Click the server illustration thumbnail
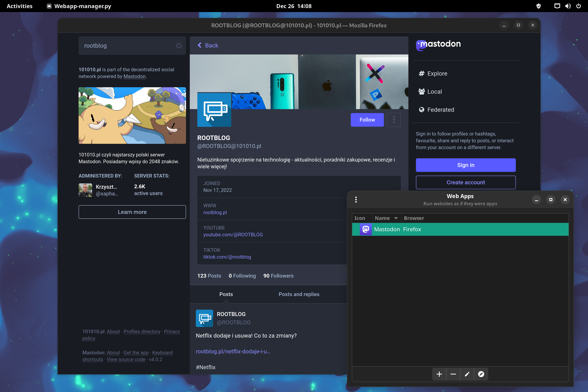Image resolution: width=588 pixels, height=392 pixels. (x=132, y=115)
